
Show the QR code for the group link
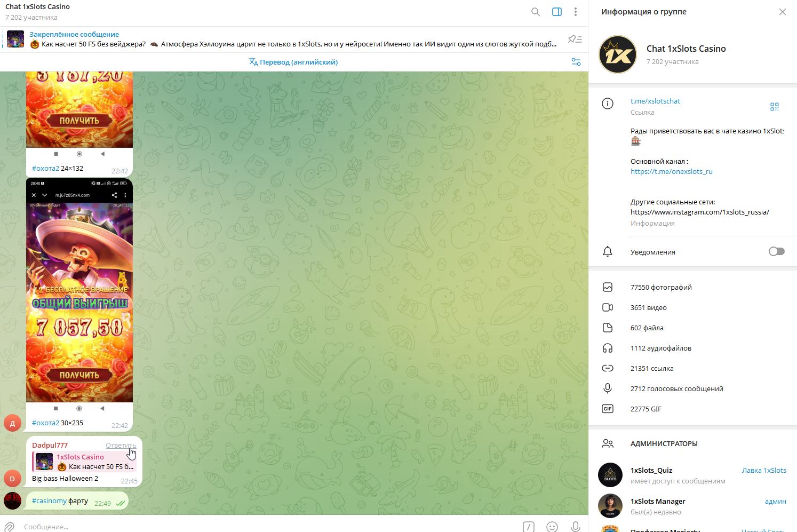[x=775, y=107]
